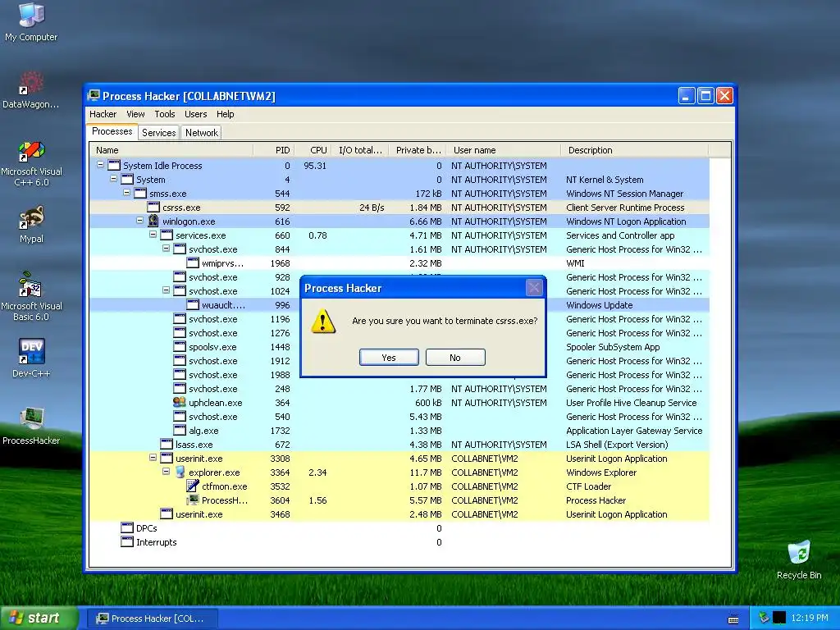Open the Users menu
The width and height of the screenshot is (840, 630).
[195, 114]
